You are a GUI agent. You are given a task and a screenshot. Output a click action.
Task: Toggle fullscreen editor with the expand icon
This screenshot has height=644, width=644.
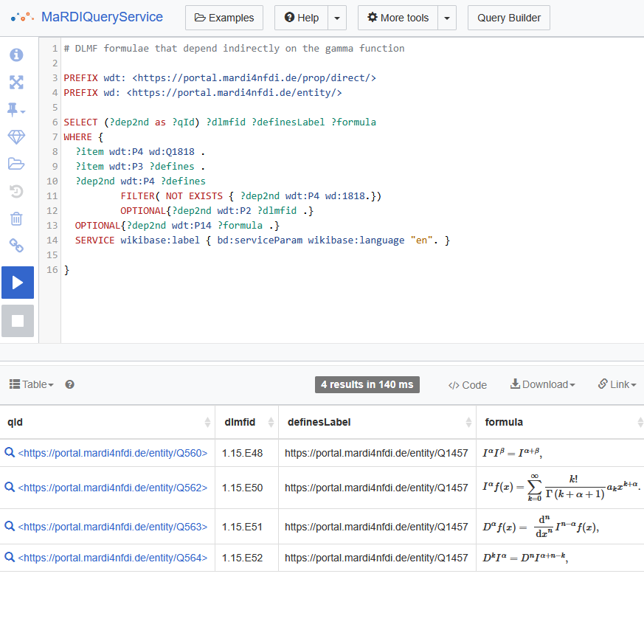pyautogui.click(x=16, y=82)
